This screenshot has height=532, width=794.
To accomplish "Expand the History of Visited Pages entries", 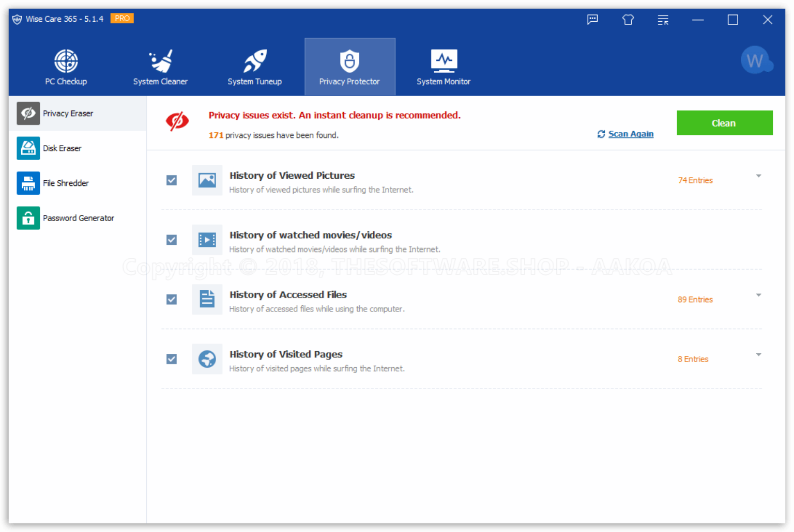I will click(x=759, y=355).
